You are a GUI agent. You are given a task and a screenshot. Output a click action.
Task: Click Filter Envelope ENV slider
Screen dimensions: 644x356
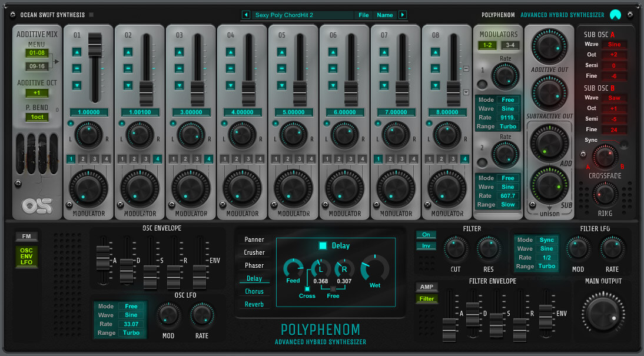(546, 317)
